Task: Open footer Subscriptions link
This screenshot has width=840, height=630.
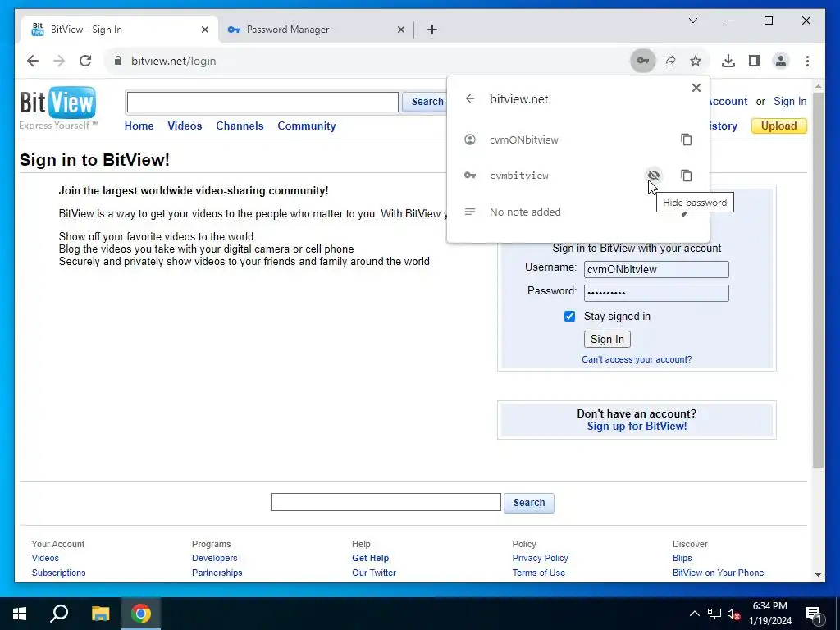Action: point(58,573)
